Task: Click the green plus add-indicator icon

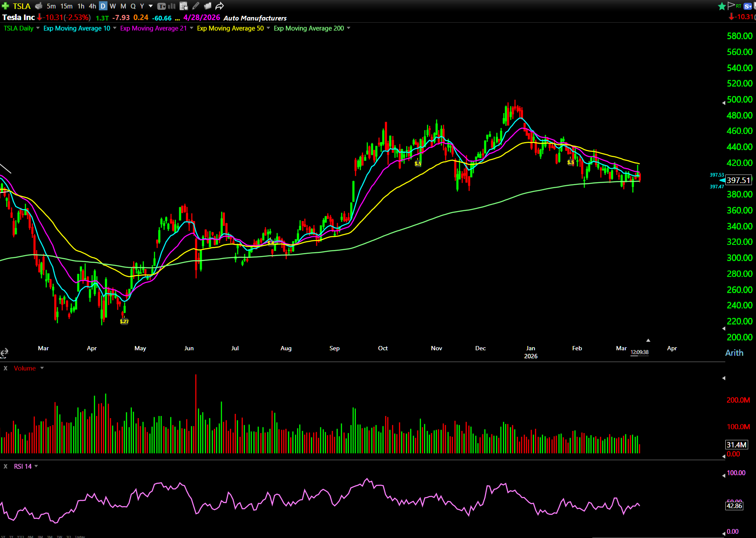Action: [6, 6]
